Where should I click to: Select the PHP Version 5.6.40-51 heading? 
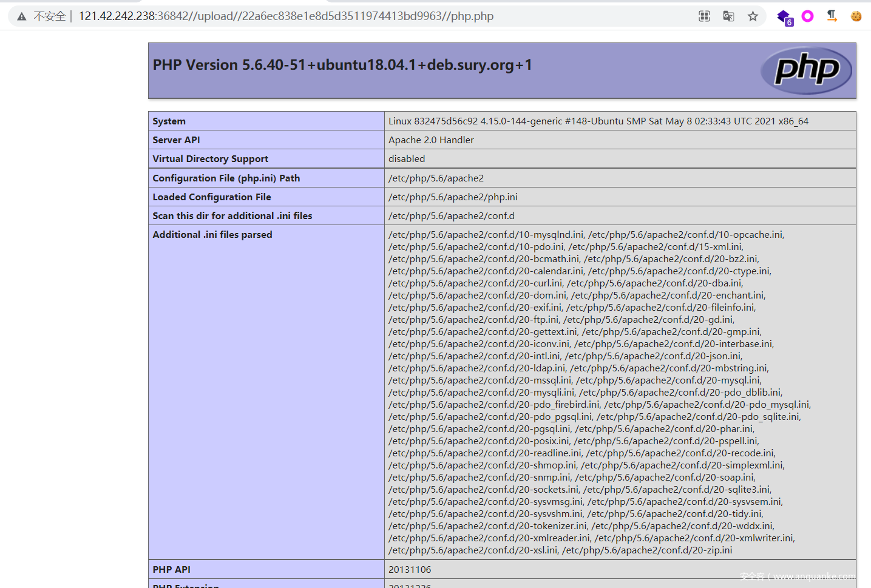click(x=342, y=65)
